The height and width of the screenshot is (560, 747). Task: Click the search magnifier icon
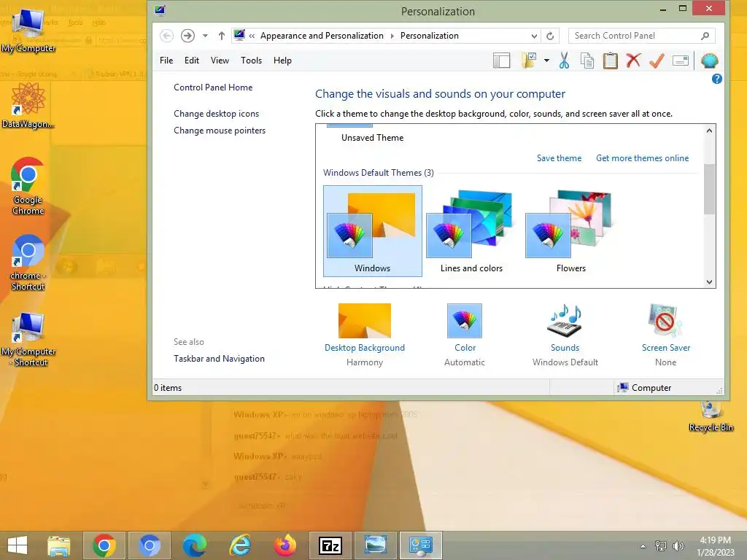(705, 36)
